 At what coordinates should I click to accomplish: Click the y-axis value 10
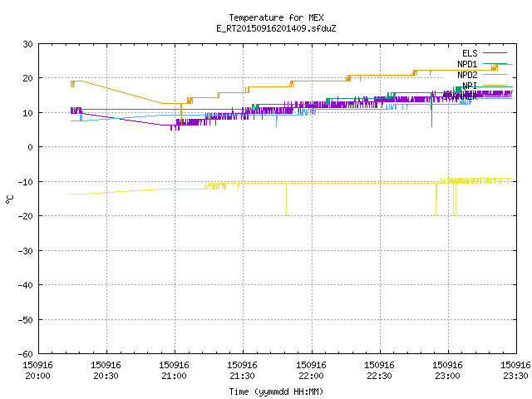27,113
